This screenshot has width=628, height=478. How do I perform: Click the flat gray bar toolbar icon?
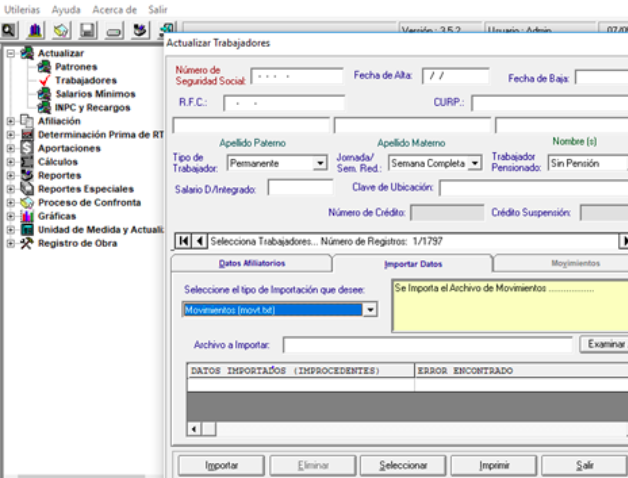pyautogui.click(x=114, y=32)
